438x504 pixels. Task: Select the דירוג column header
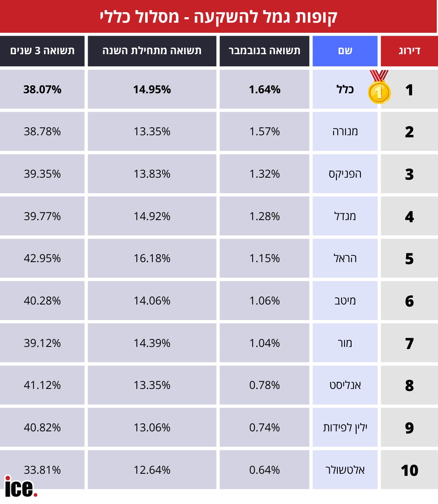(409, 51)
